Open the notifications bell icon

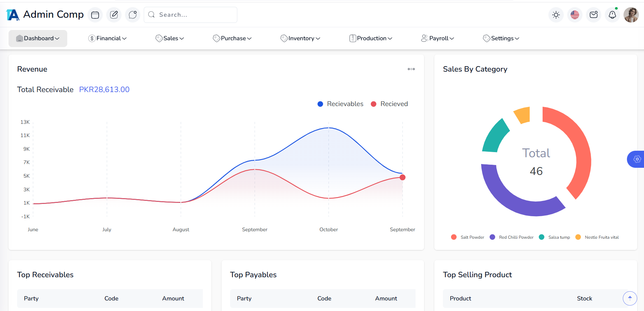tap(612, 15)
